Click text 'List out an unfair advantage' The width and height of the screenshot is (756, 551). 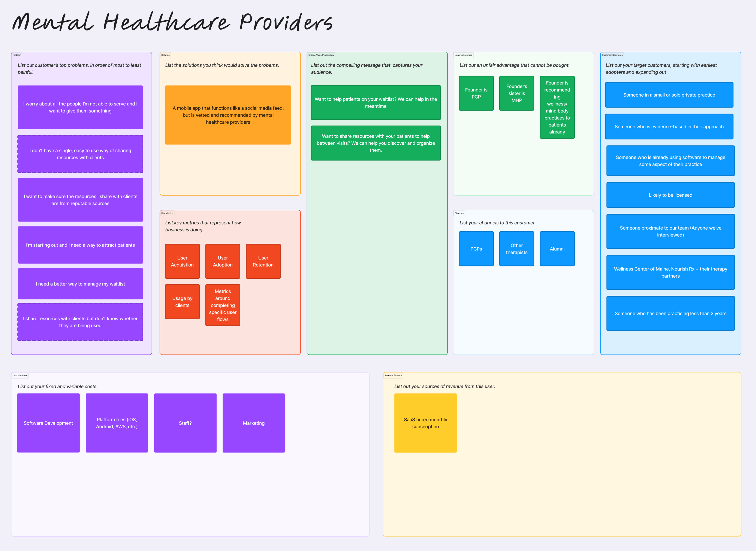click(x=514, y=65)
